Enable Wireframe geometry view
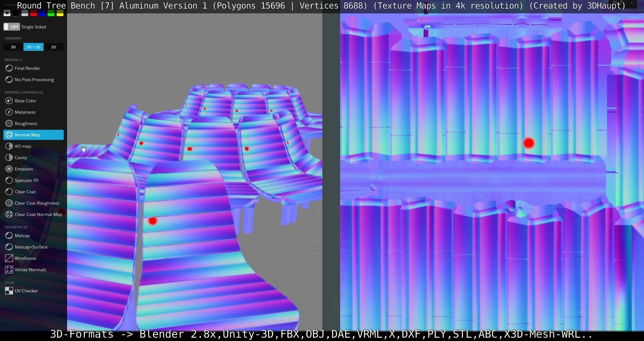 tap(25, 258)
